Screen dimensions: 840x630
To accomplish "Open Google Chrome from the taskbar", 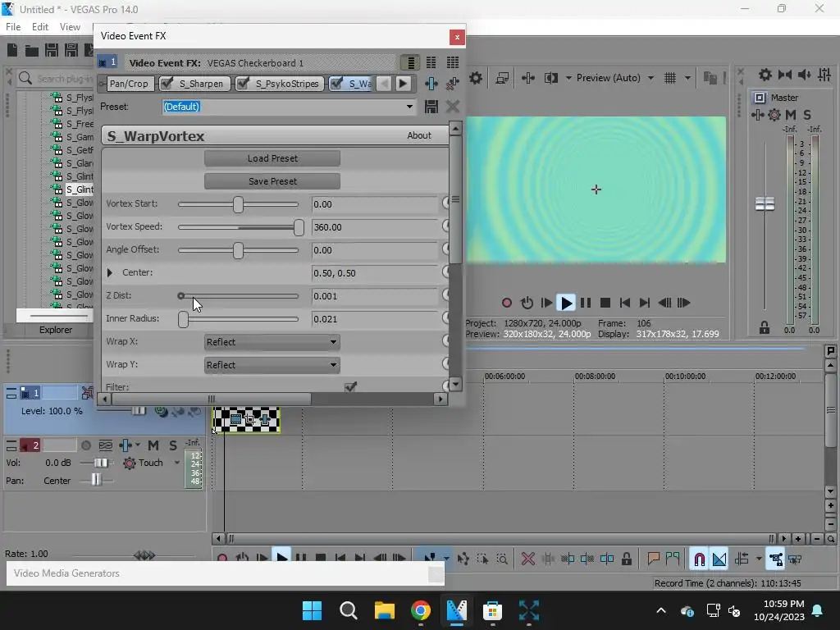I will [x=421, y=610].
